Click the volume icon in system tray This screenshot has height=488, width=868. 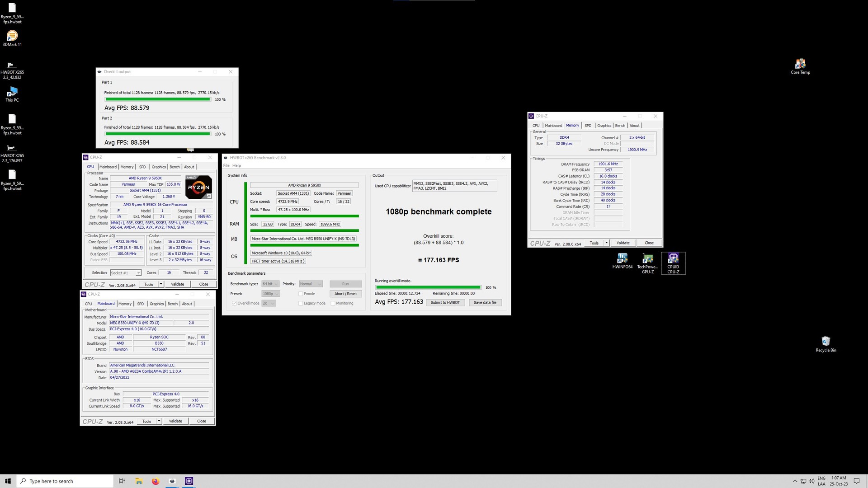(811, 481)
